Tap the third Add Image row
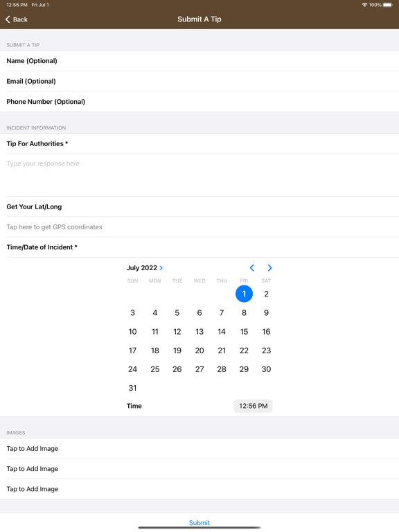399x532 pixels. pyautogui.click(x=199, y=489)
